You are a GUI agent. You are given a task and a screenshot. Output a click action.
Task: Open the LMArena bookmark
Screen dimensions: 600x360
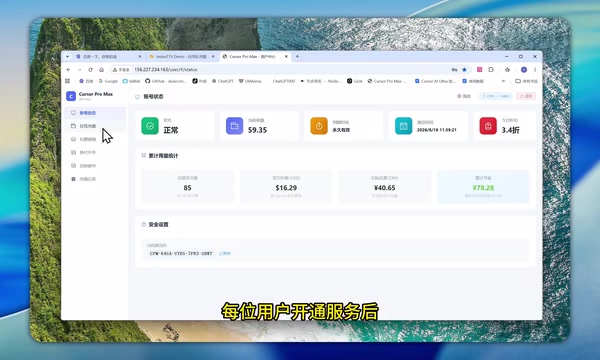(x=250, y=81)
